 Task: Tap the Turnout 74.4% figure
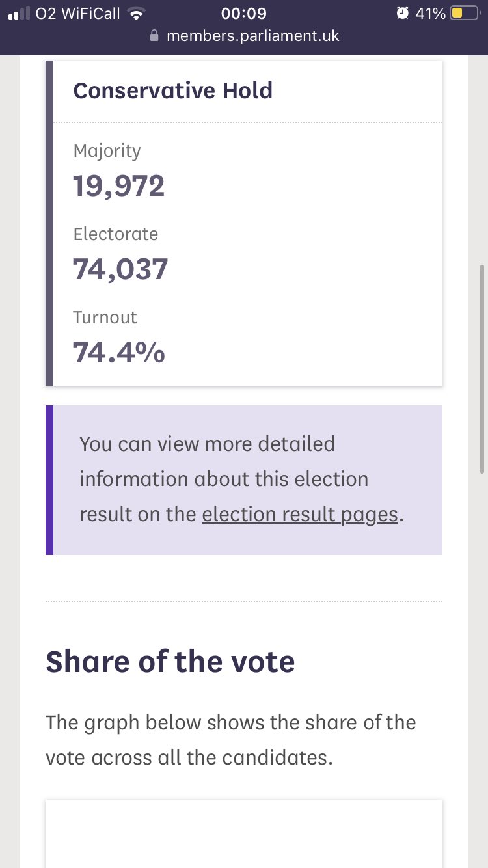pos(118,353)
